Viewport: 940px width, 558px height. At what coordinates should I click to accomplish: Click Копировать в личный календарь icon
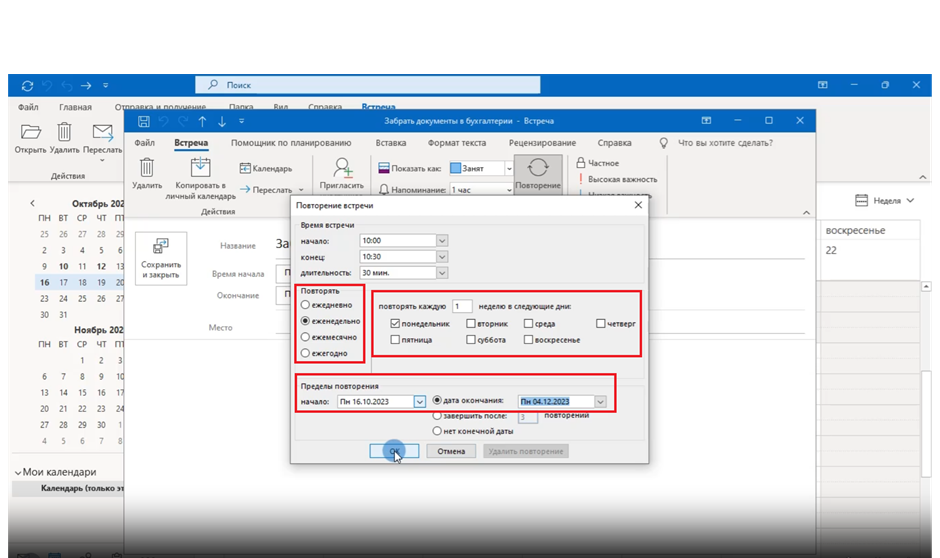pos(200,167)
